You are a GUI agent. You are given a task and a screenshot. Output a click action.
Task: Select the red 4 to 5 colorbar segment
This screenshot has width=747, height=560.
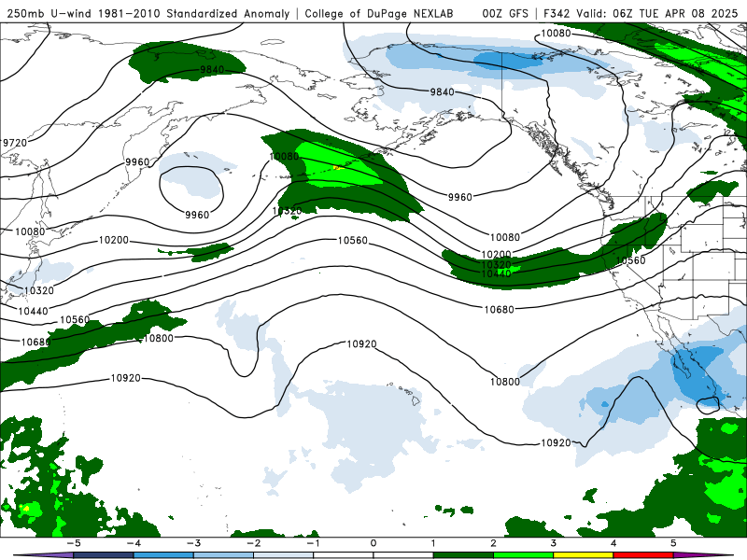click(642, 555)
